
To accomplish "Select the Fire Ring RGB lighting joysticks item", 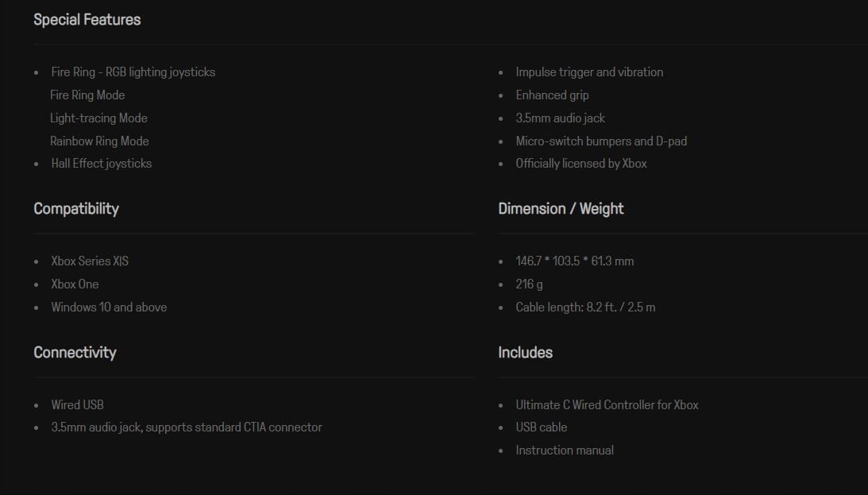I will pos(133,72).
